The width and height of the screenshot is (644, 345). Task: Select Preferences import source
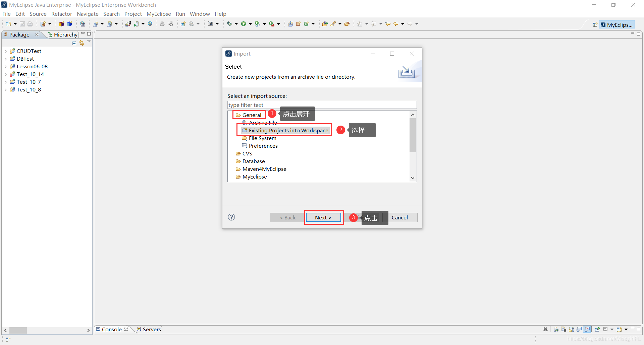260,146
